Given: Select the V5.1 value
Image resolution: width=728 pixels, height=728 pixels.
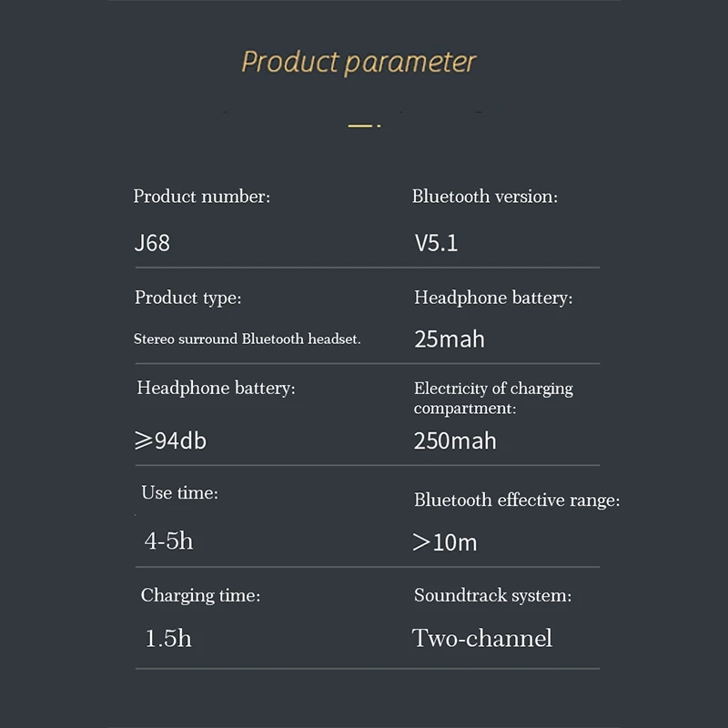Looking at the screenshot, I should coord(436,244).
